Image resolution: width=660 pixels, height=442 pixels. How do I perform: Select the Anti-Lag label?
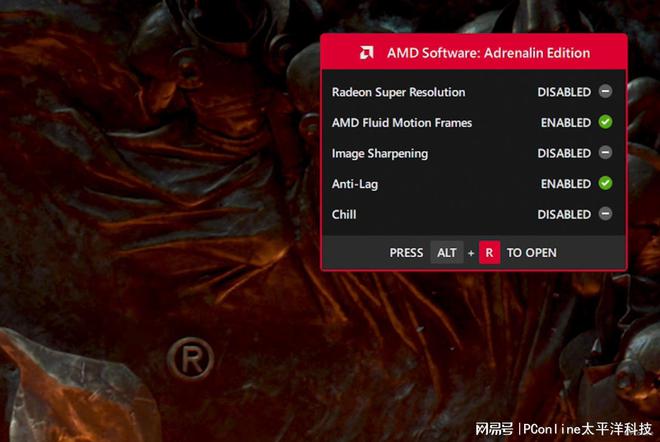click(x=354, y=184)
